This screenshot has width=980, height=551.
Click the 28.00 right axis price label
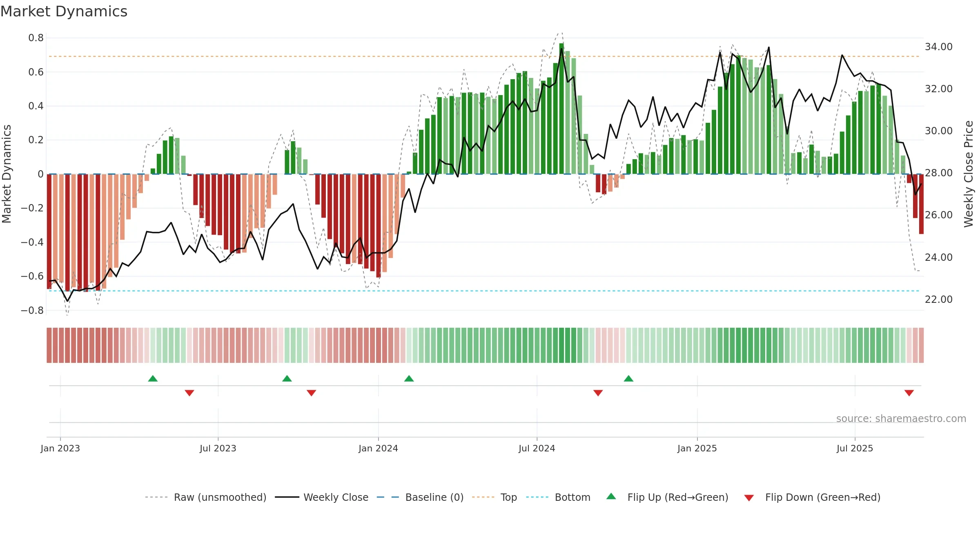click(x=939, y=173)
